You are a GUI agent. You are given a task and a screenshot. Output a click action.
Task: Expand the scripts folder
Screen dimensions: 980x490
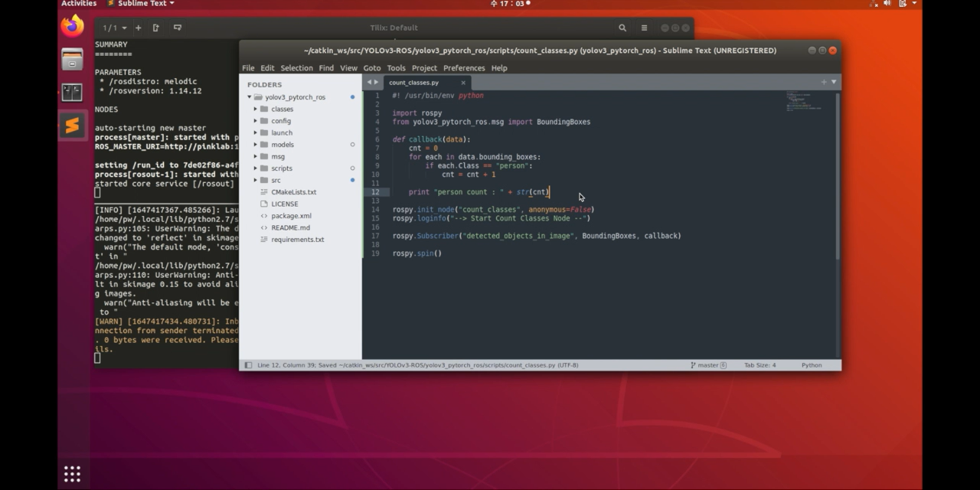click(x=256, y=168)
